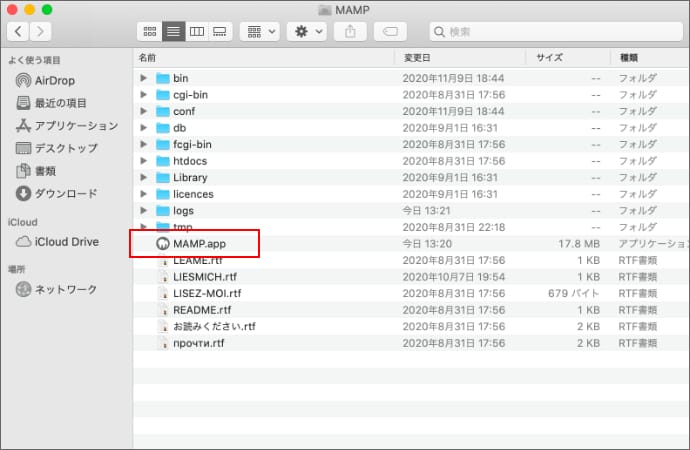Switch to column view in toolbar
Screen dimensions: 690x450
pos(196,32)
